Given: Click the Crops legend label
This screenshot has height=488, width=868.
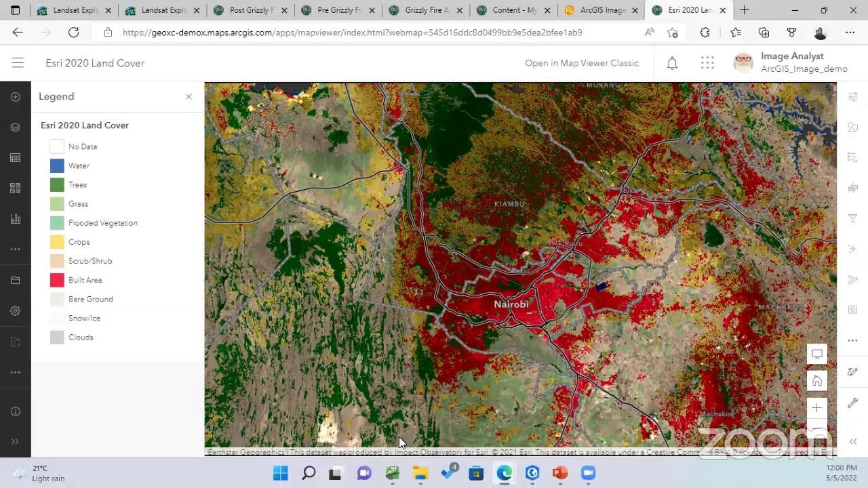Looking at the screenshot, I should [79, 242].
